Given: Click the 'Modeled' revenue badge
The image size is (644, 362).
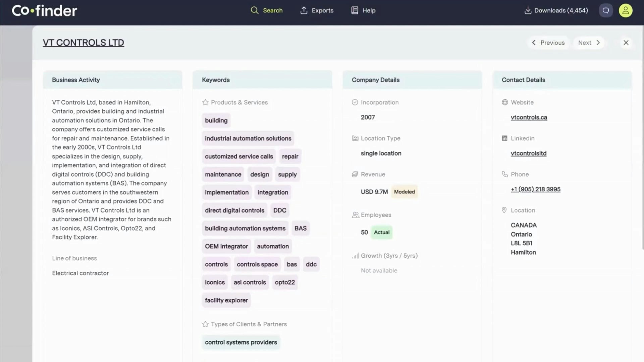Looking at the screenshot, I should coord(405,192).
